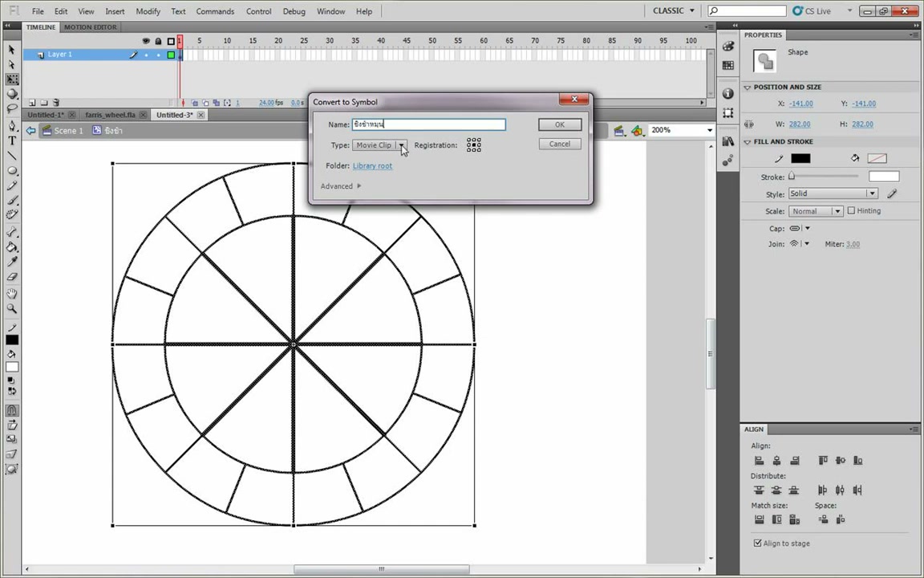Expand the Advanced section
The image size is (924, 578).
point(341,186)
